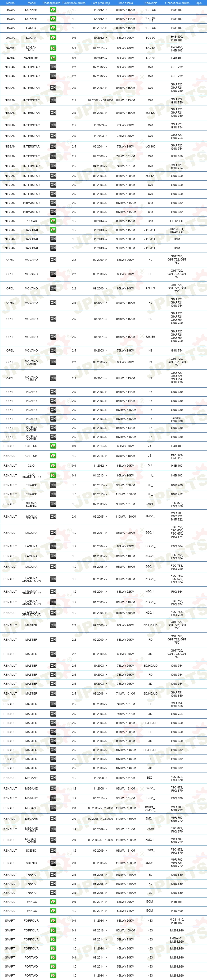The width and height of the screenshot is (207, 980).
Task: Click the petrol icon in the FORFOUR 80kW row
Action: click(x=53, y=931)
